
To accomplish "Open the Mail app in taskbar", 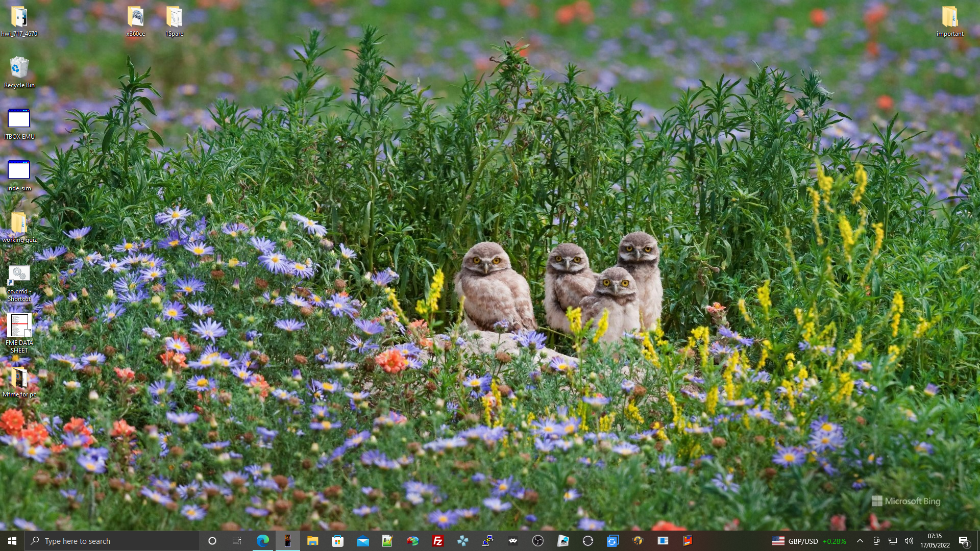I will (x=362, y=541).
